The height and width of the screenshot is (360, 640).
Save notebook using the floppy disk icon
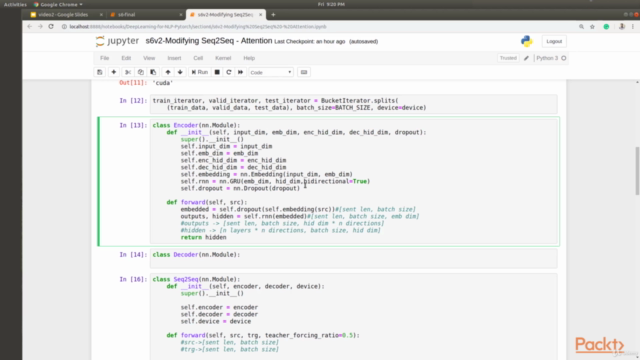(100, 72)
